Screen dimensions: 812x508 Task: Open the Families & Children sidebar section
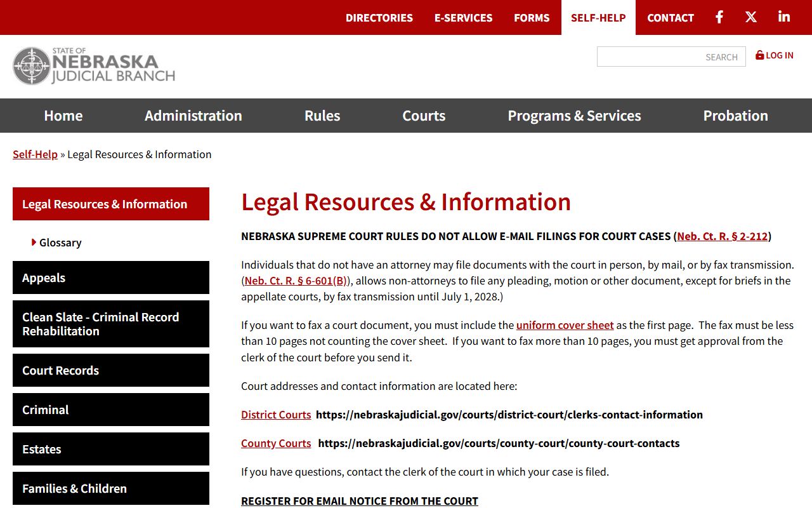pos(111,488)
